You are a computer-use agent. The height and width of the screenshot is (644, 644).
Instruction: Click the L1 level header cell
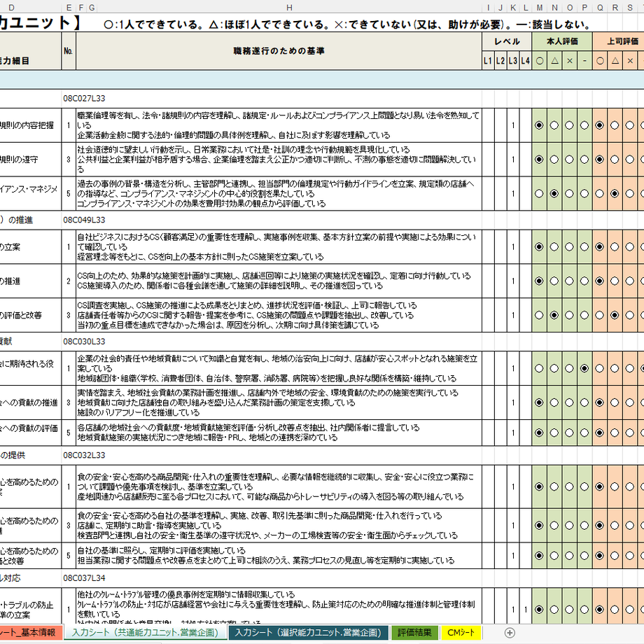[x=488, y=61]
